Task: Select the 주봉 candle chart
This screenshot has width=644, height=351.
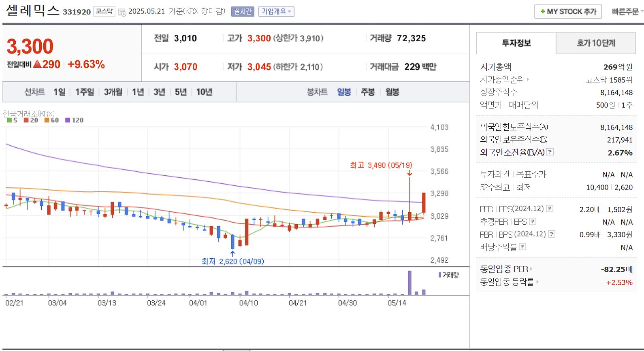Action: pyautogui.click(x=368, y=92)
